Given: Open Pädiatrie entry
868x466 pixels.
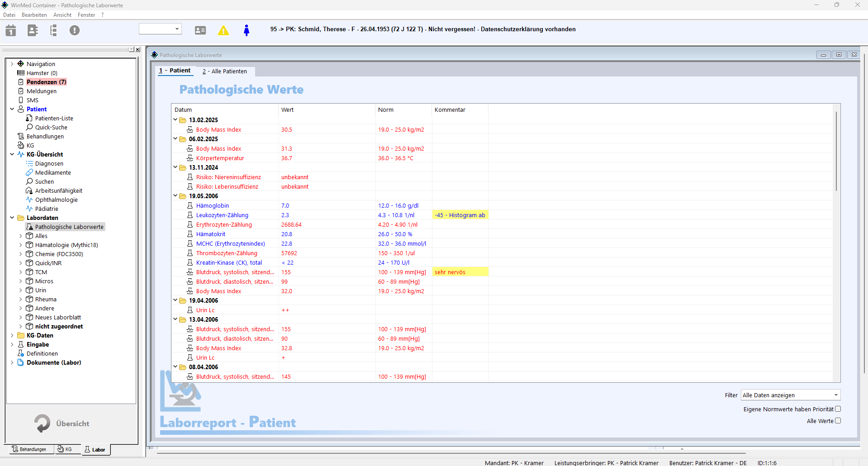Looking at the screenshot, I should [x=47, y=209].
